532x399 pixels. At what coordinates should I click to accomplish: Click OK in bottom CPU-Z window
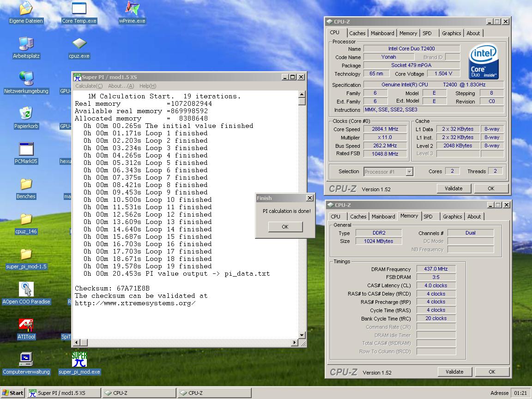(492, 372)
